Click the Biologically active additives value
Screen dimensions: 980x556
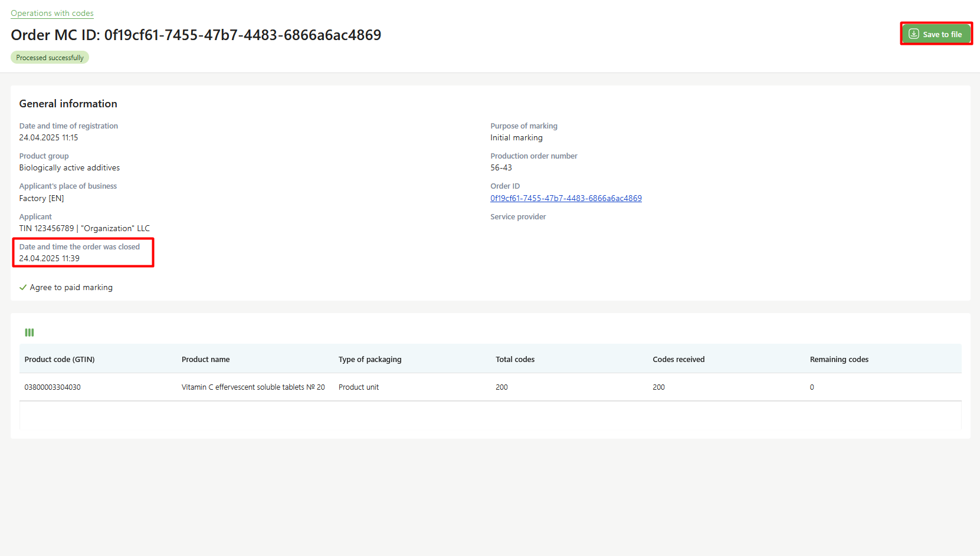[69, 167]
